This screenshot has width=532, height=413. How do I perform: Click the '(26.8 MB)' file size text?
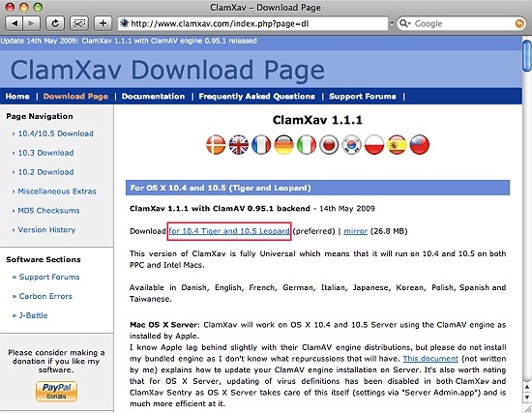pyautogui.click(x=389, y=231)
